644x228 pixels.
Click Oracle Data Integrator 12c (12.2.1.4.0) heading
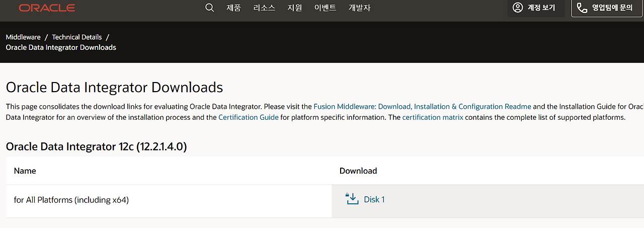[x=96, y=147]
